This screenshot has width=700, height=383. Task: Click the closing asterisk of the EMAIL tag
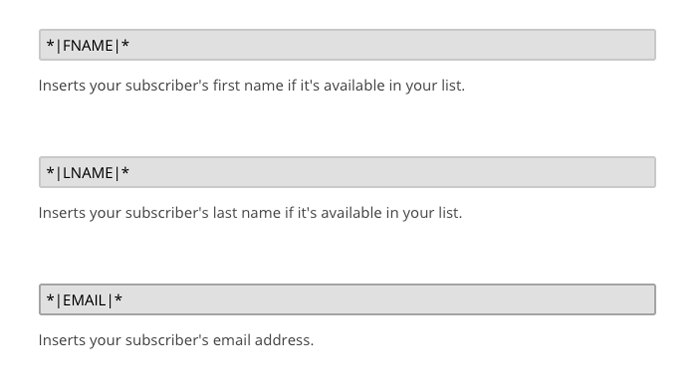[118, 298]
